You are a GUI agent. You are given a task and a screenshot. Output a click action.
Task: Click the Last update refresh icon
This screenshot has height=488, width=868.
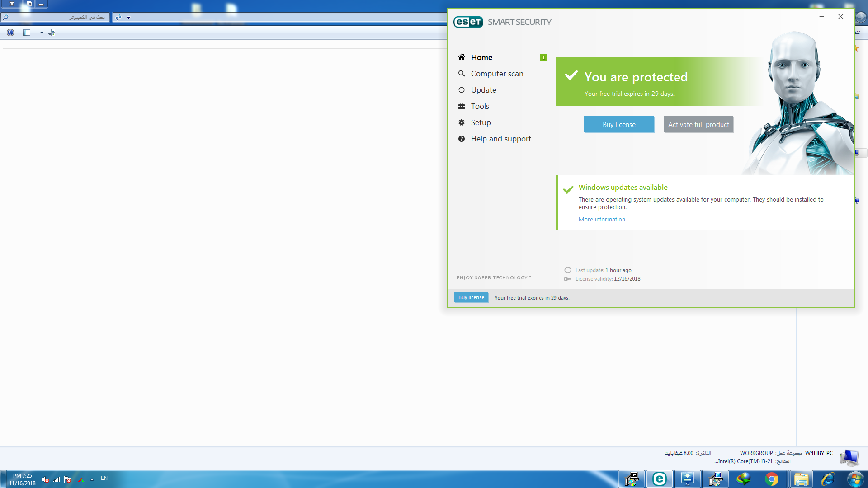568,270
